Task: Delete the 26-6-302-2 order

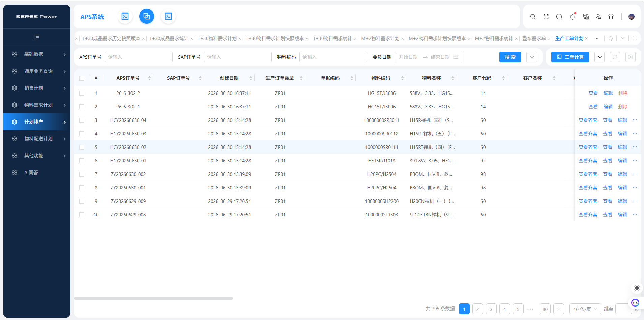Action: pyautogui.click(x=623, y=93)
